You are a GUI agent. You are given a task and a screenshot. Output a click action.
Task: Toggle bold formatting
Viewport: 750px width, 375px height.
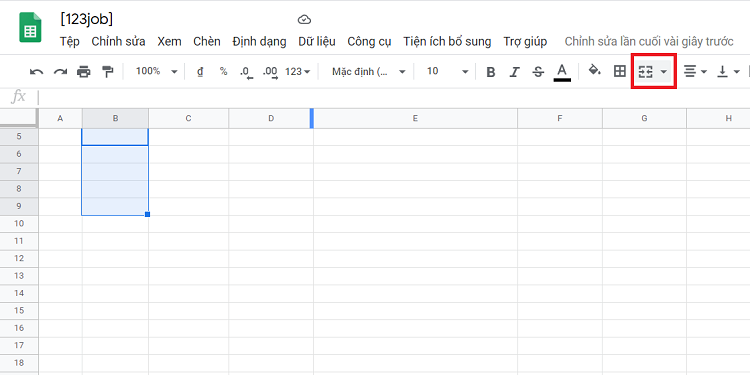point(490,72)
